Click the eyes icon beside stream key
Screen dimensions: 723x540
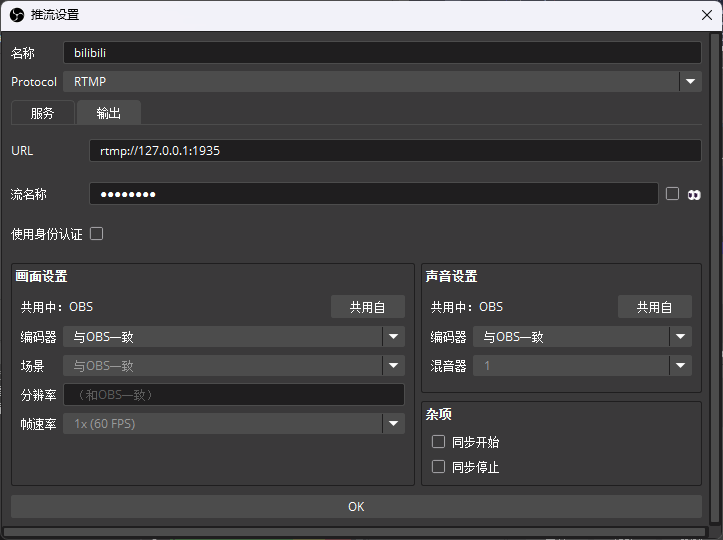(x=694, y=194)
